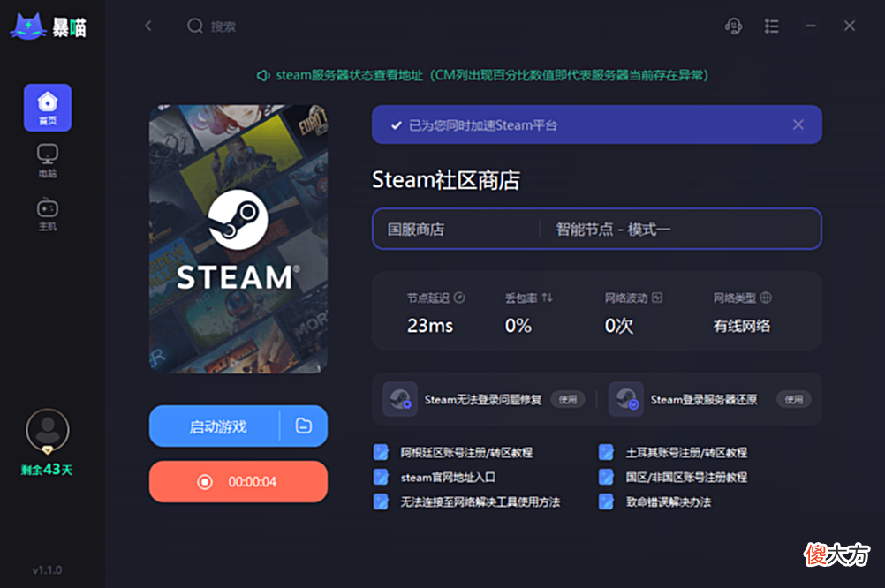
Task: Click the Steam cover thumbnail
Action: (238, 238)
